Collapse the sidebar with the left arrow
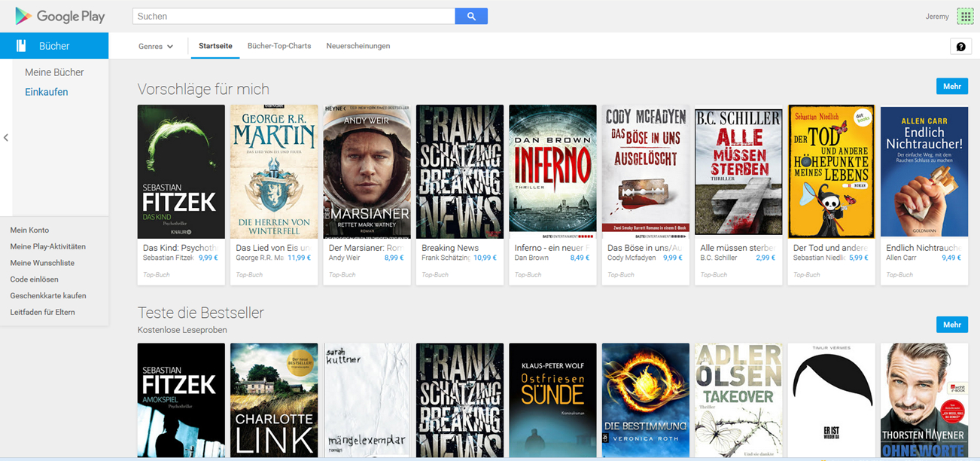This screenshot has height=461, width=980. tap(6, 137)
